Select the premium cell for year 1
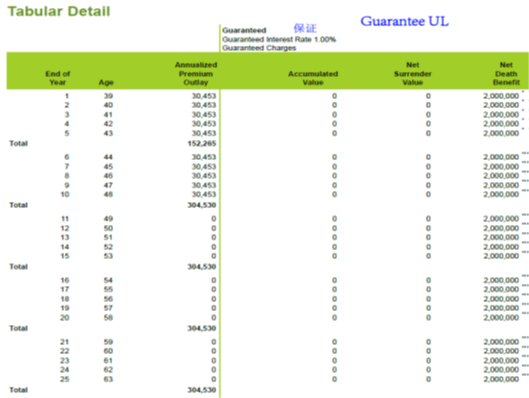The width and height of the screenshot is (529, 398). click(204, 96)
